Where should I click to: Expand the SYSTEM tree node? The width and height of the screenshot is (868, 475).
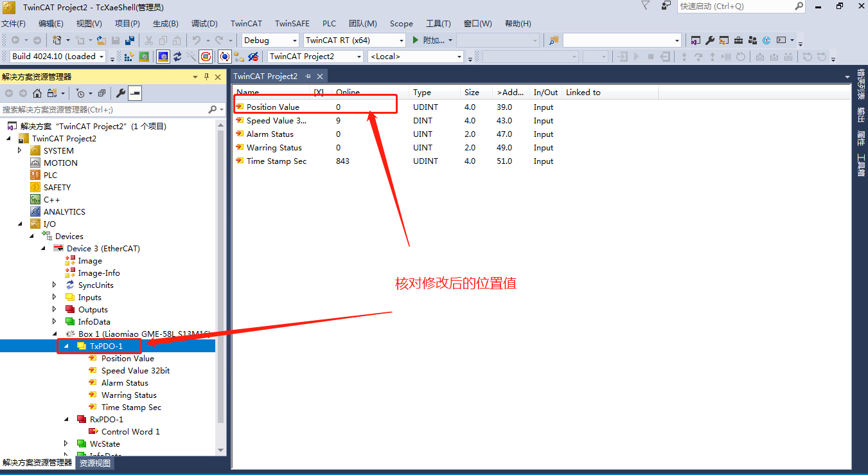point(20,150)
